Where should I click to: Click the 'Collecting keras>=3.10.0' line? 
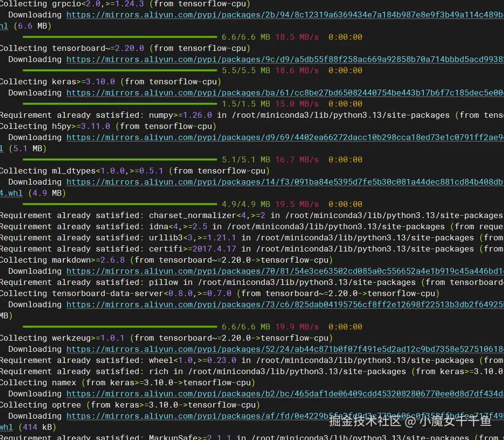tap(111, 81)
